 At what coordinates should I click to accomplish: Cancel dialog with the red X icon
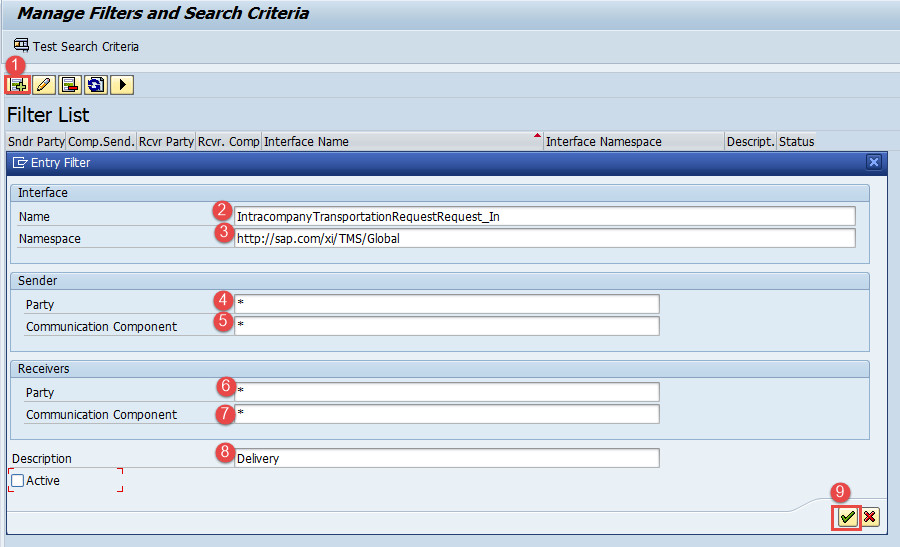(x=870, y=517)
